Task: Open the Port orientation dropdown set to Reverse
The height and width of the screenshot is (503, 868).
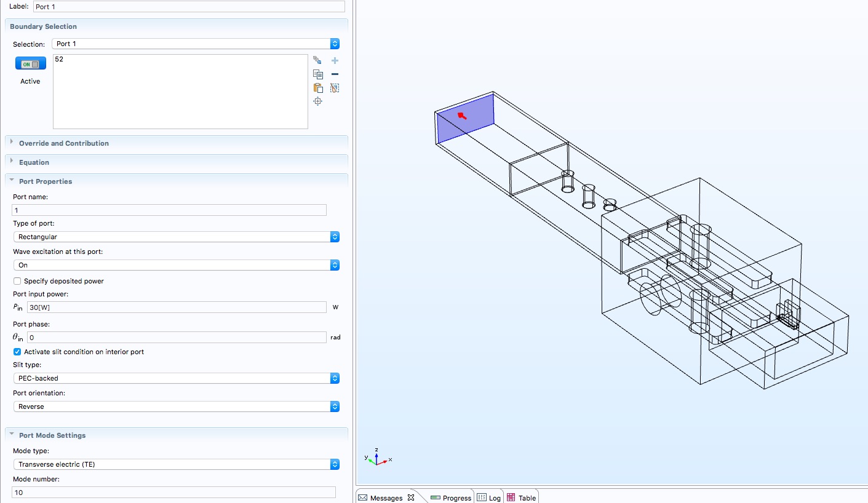Action: coord(176,406)
